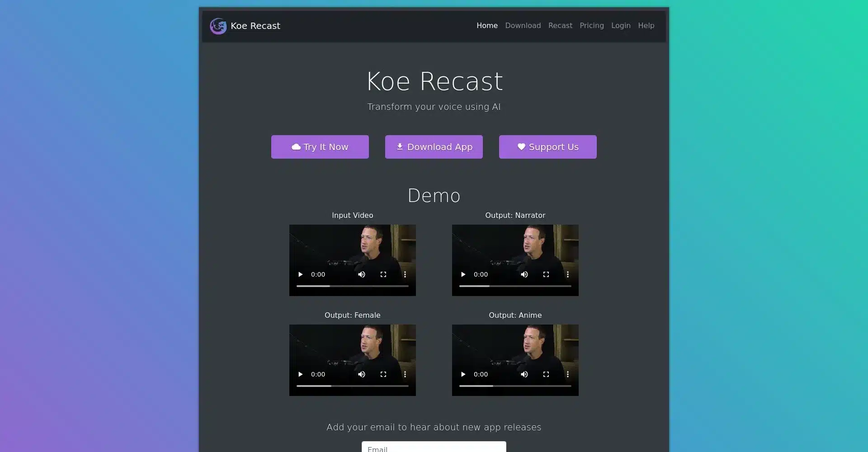Enter fullscreen on the Anime output video
The image size is (868, 452).
pos(546,374)
